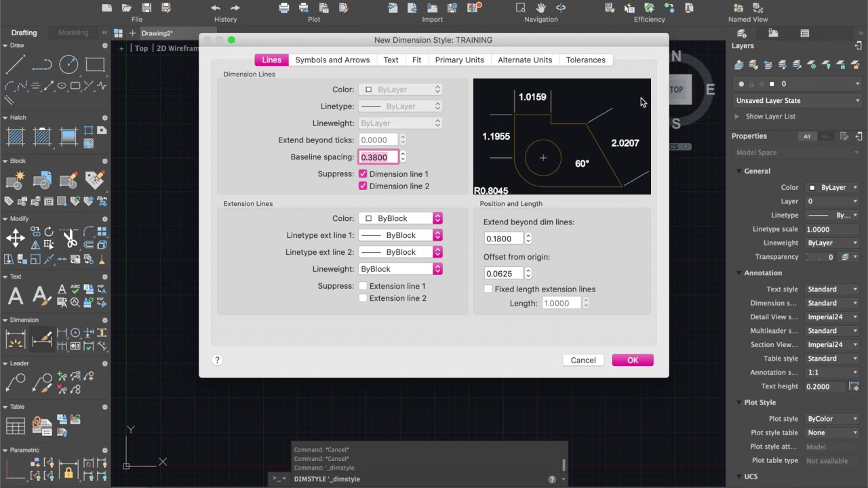Pick the Trim scissors tool
The height and width of the screenshot is (488, 868).
(x=70, y=238)
